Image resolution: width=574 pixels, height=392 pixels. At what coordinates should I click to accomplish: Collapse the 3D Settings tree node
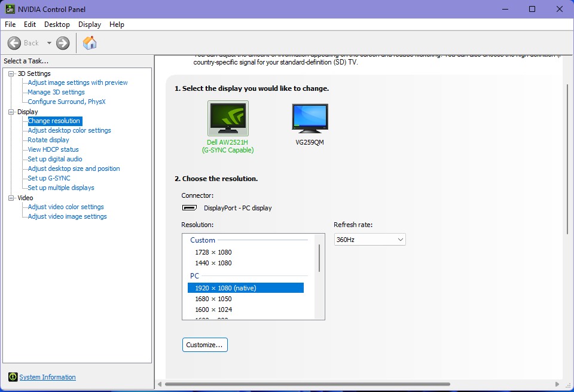click(11, 73)
